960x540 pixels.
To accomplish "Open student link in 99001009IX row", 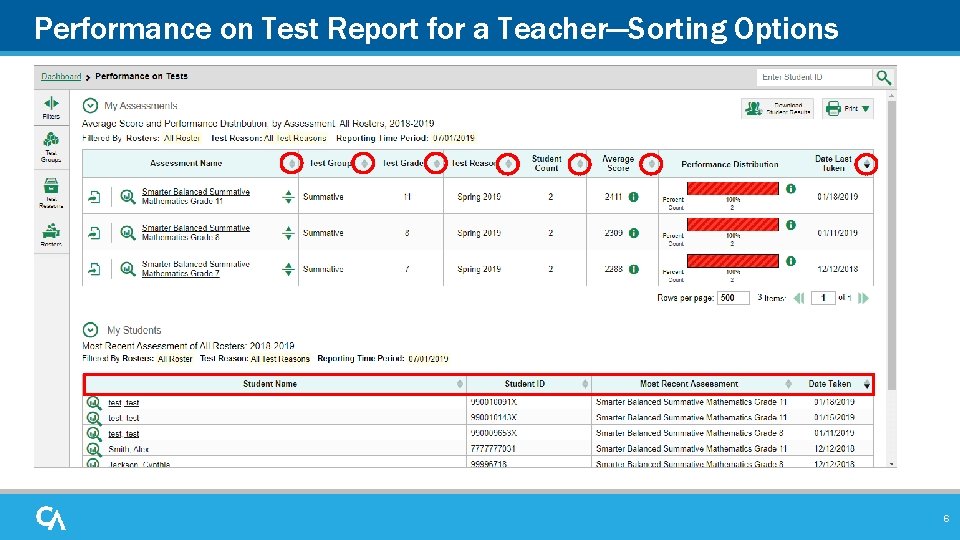I will click(x=124, y=403).
